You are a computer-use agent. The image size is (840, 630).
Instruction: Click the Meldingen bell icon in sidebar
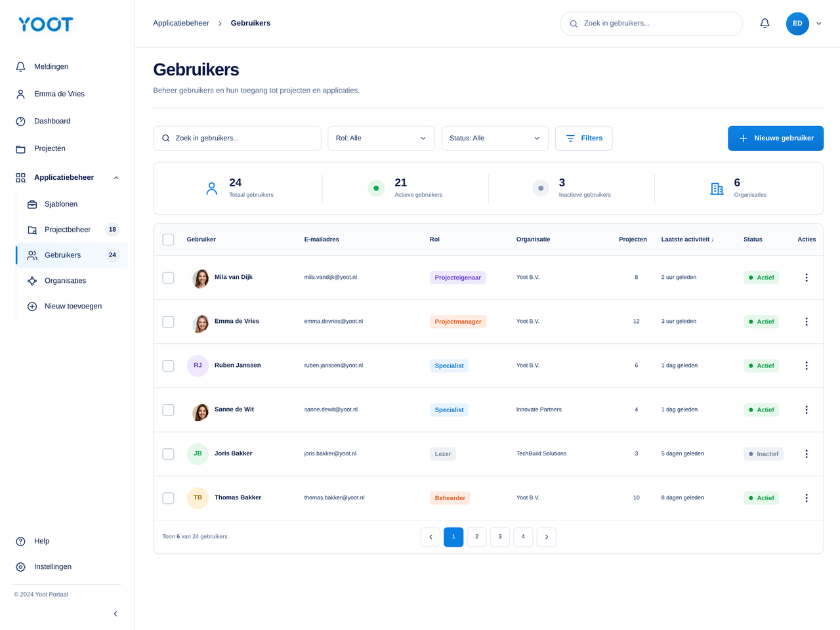pos(20,67)
